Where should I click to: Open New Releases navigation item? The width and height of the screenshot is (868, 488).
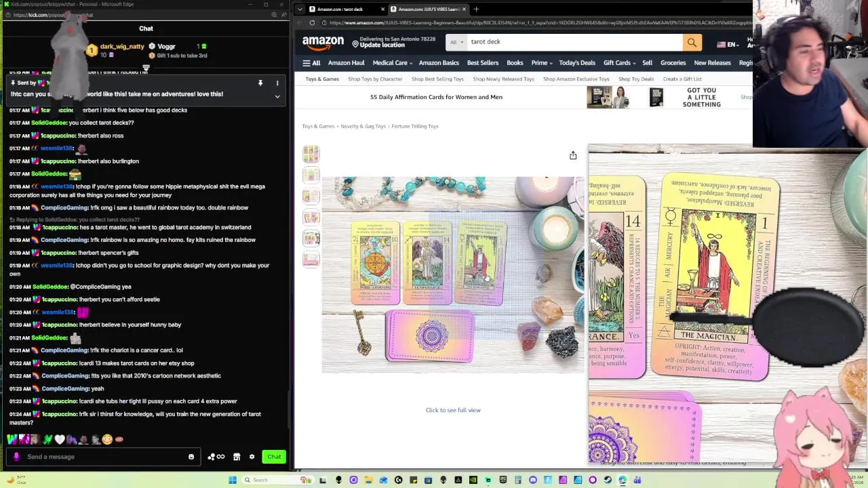(x=712, y=63)
